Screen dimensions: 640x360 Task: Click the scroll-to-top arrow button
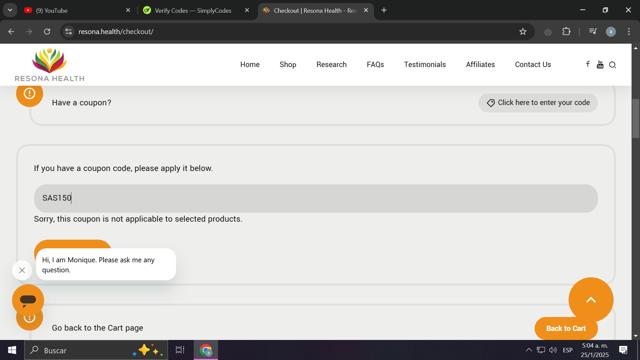click(x=591, y=300)
